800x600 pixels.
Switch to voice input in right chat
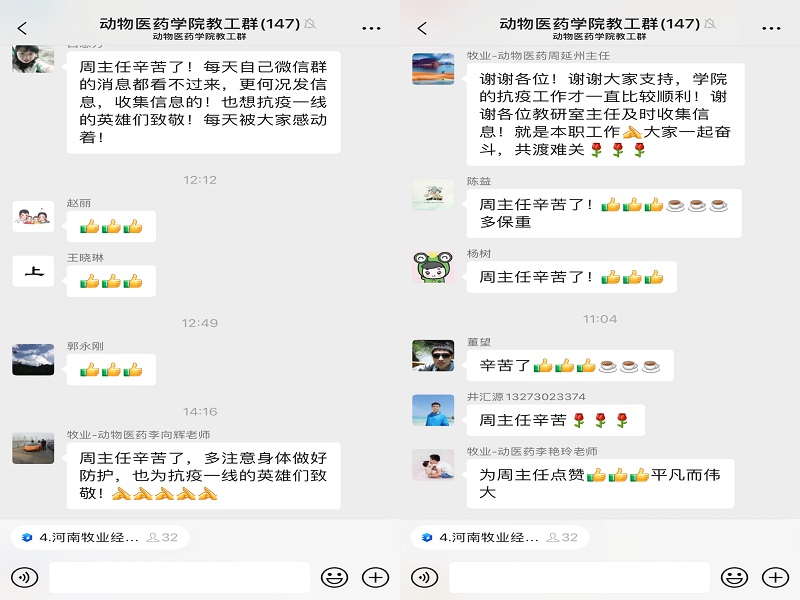(x=424, y=578)
